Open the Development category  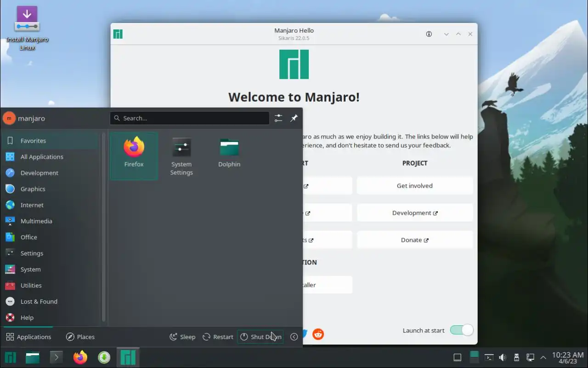(50, 173)
